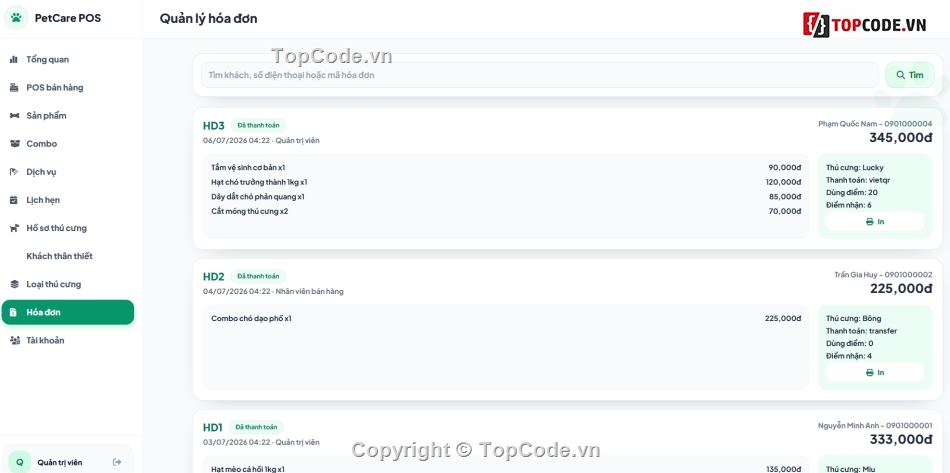Click the Q user avatar
This screenshot has height=473, width=950.
coord(19,462)
